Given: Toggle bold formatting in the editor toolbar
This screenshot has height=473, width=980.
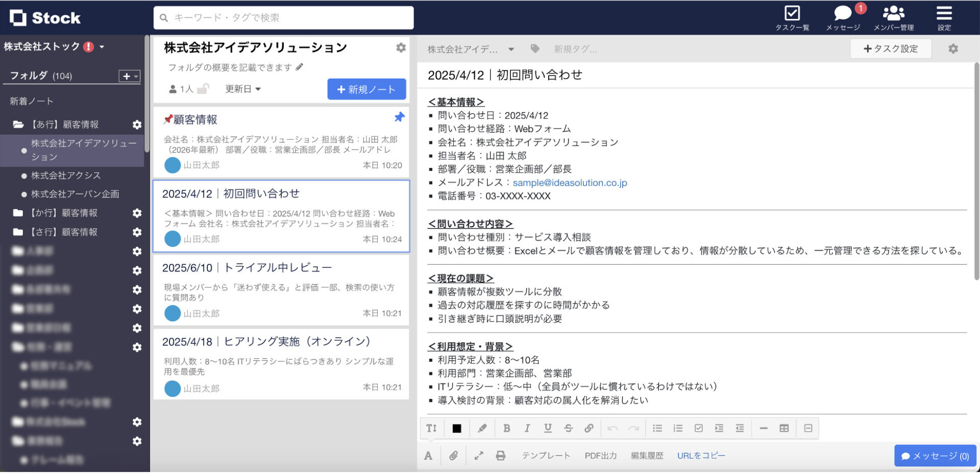Looking at the screenshot, I should click(x=507, y=428).
